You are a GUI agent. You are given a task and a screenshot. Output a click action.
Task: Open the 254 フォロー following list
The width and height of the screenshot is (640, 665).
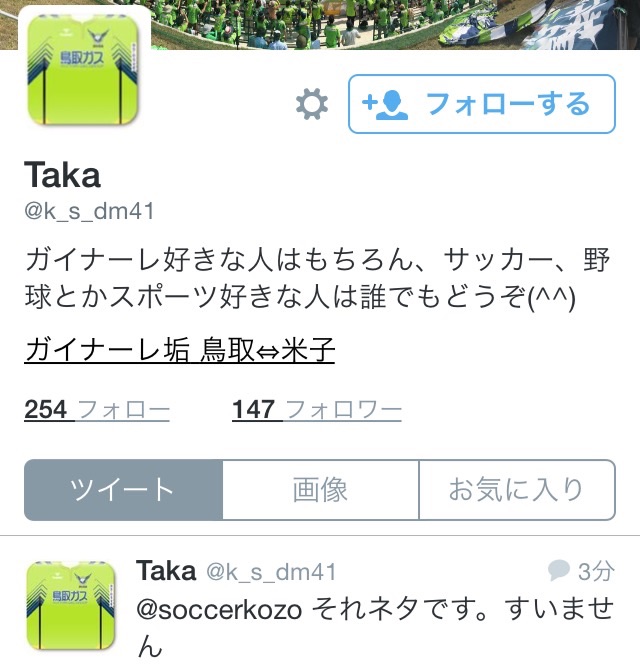pos(97,410)
